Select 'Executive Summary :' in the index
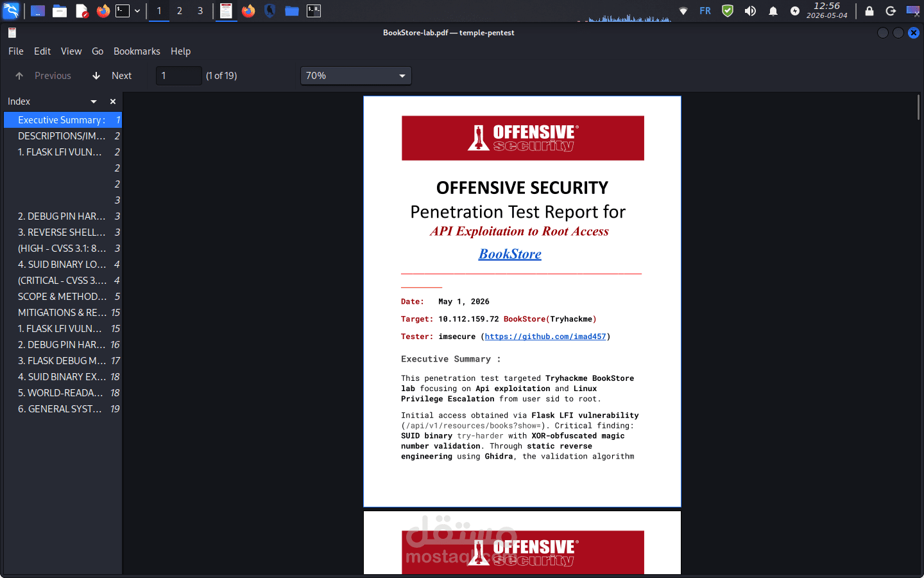The image size is (924, 578). pos(63,120)
